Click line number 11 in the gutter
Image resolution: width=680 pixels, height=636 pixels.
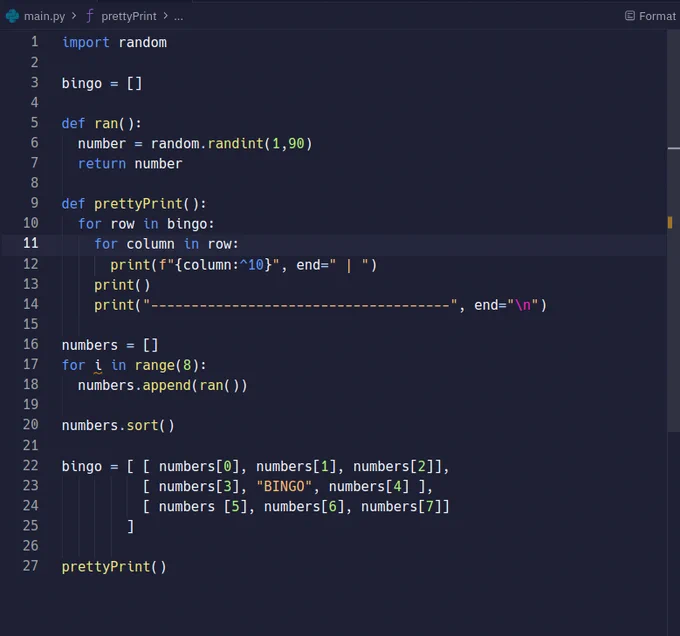(30, 243)
